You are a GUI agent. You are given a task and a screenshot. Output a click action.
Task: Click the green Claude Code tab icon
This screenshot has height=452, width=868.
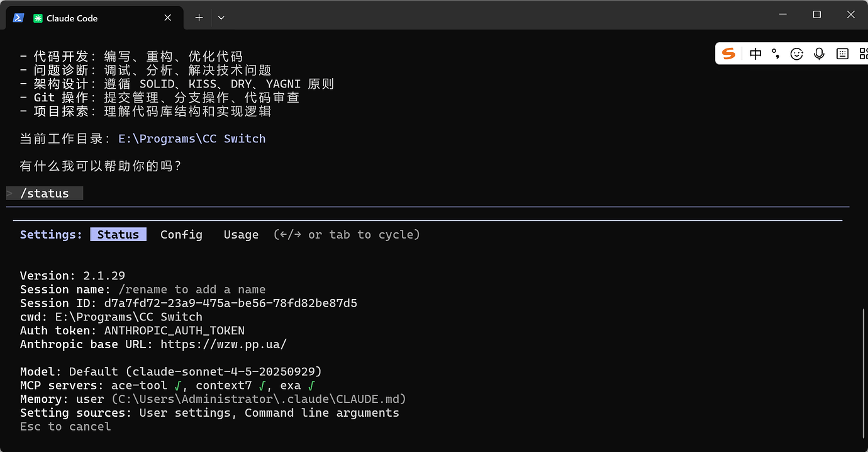click(38, 18)
